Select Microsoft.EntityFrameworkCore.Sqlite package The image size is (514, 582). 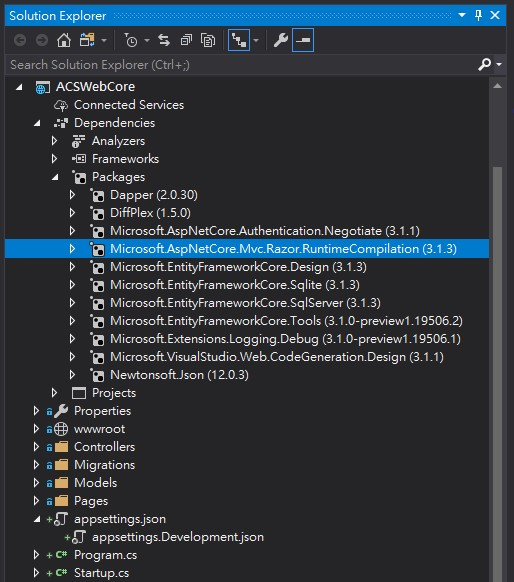[x=235, y=285]
